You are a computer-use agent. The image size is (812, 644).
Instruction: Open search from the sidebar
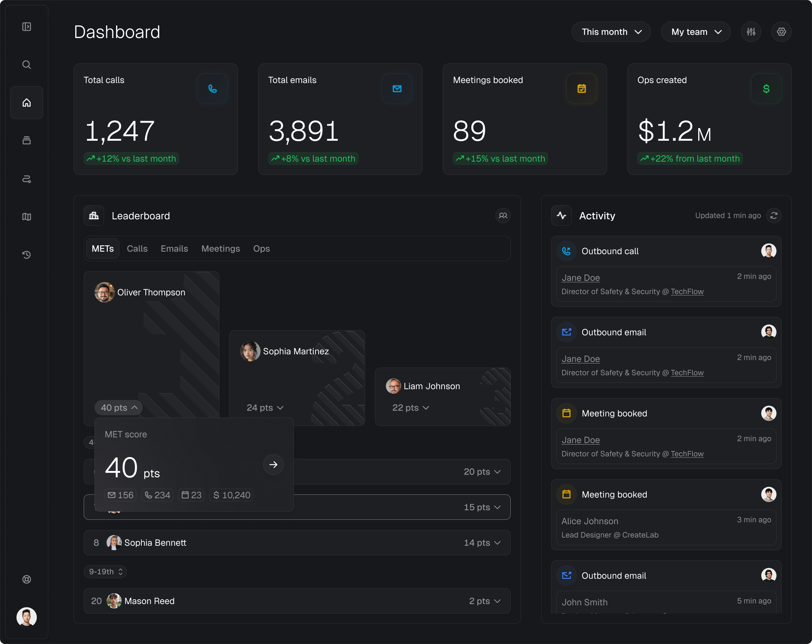tap(26, 65)
